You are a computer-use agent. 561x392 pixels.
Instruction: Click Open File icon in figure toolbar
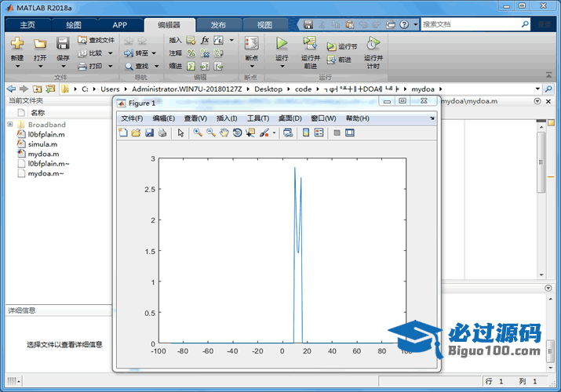136,133
